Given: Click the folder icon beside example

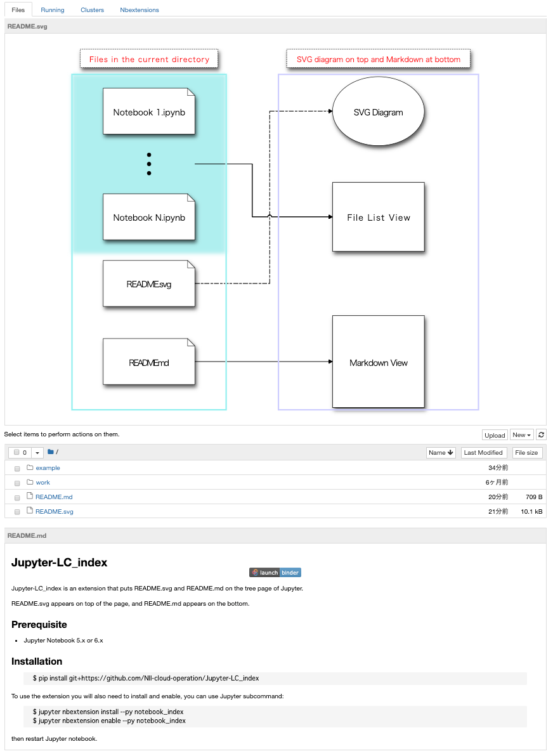Looking at the screenshot, I should (30, 467).
